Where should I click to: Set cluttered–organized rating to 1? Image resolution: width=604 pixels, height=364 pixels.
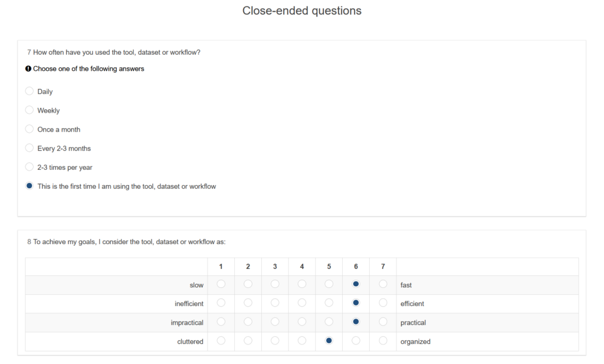tap(221, 341)
